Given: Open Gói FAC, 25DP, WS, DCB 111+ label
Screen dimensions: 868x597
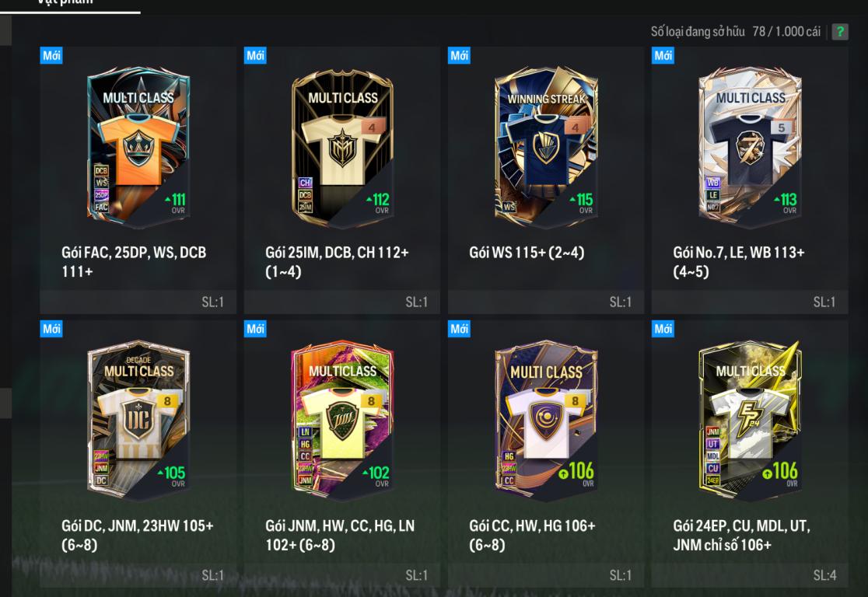Looking at the screenshot, I should click(134, 262).
